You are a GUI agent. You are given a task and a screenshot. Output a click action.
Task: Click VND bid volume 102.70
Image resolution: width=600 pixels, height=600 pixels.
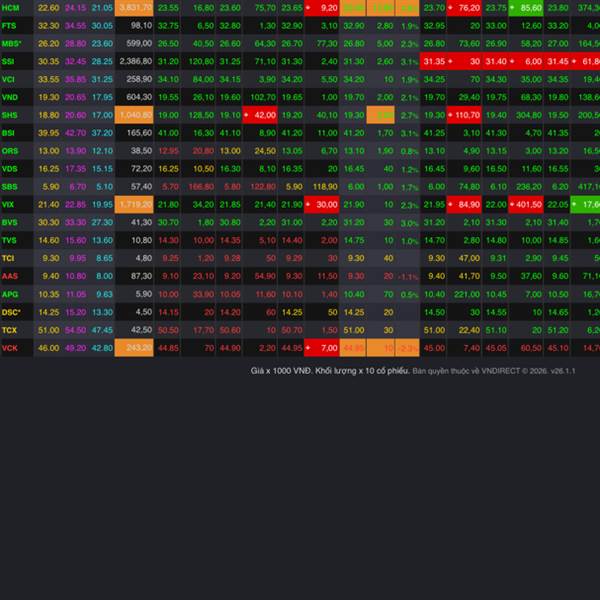(263, 97)
